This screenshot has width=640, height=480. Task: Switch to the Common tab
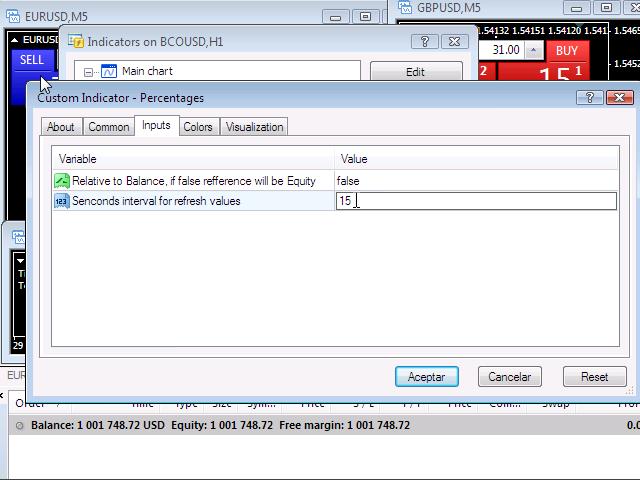pos(109,127)
